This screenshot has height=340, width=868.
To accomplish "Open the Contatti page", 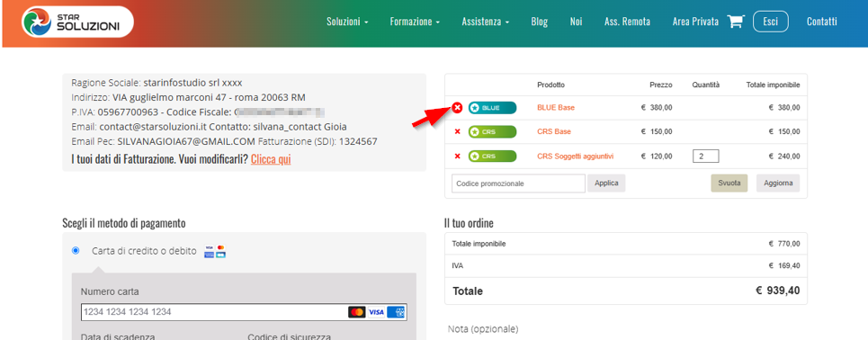I will pos(821,22).
